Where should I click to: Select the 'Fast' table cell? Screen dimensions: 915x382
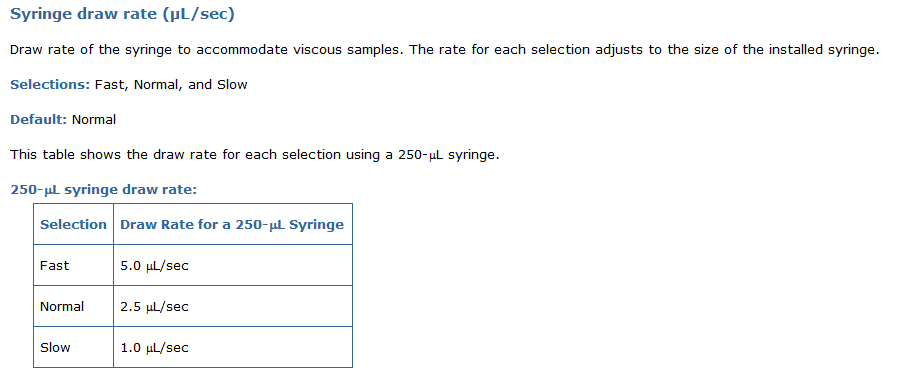pyautogui.click(x=74, y=265)
